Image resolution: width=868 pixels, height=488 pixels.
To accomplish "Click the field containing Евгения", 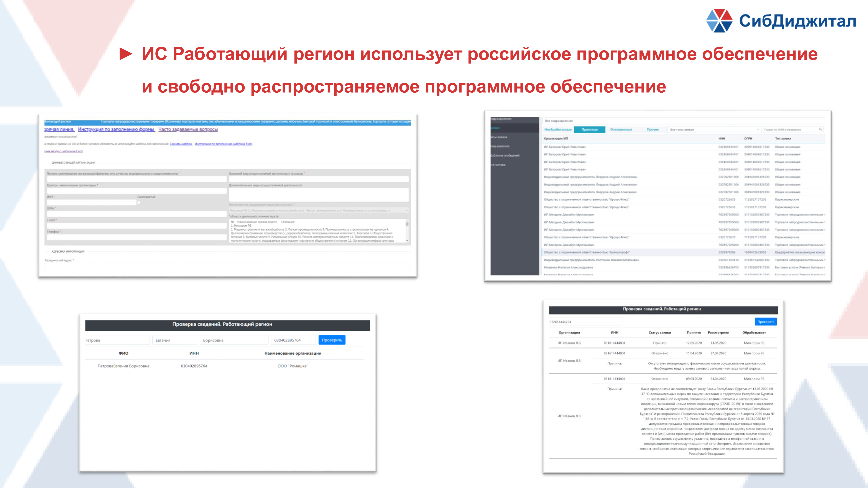I will (x=174, y=340).
